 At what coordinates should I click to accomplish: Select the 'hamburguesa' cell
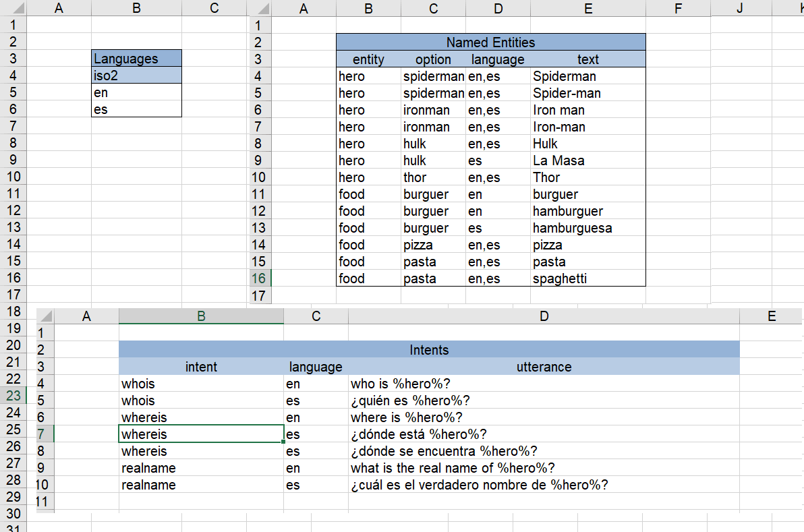[x=588, y=227]
